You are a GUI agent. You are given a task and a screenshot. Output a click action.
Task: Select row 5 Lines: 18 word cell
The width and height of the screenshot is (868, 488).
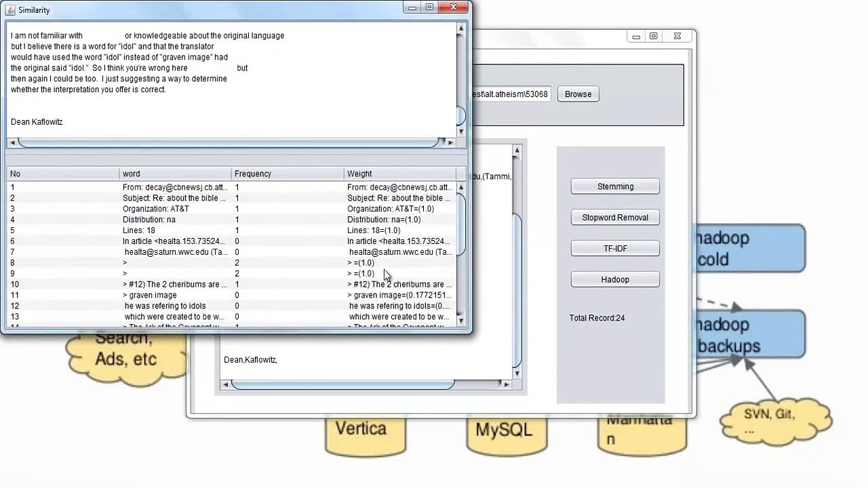point(175,230)
